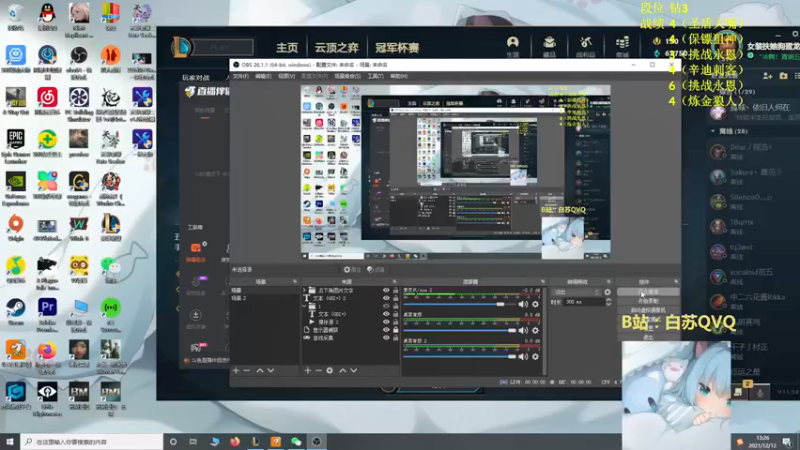Remove the selected scene with the minus button
This screenshot has width=800, height=450.
tap(247, 370)
